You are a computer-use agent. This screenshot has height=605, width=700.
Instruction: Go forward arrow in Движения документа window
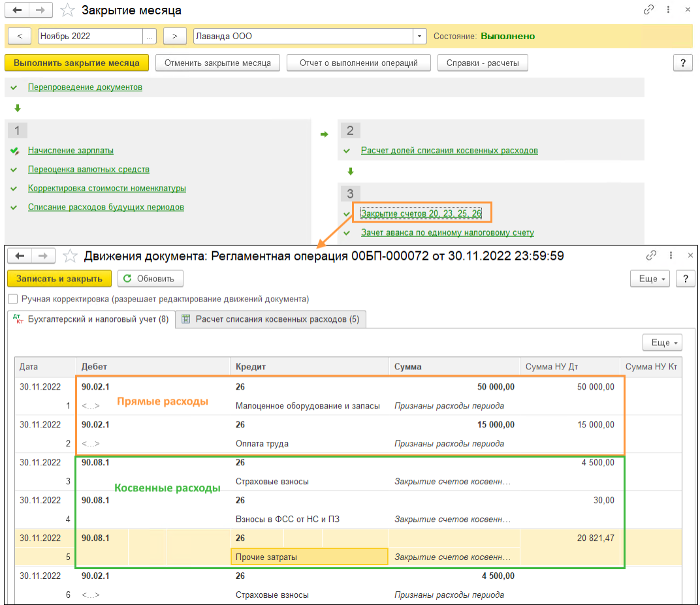click(x=43, y=256)
